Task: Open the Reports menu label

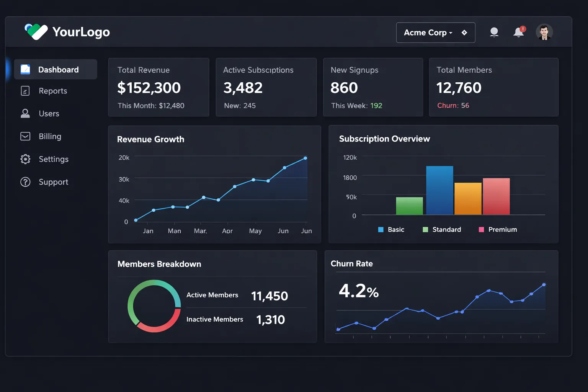Action: click(x=53, y=91)
